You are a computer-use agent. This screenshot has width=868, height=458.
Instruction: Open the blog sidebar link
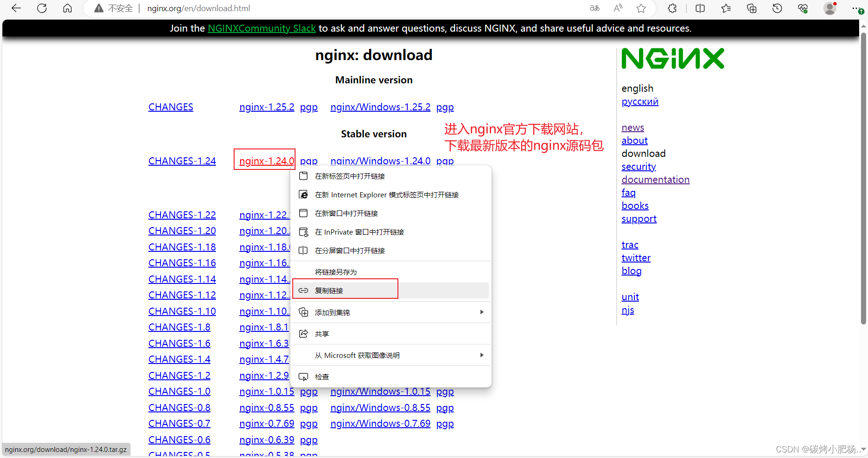coord(632,271)
